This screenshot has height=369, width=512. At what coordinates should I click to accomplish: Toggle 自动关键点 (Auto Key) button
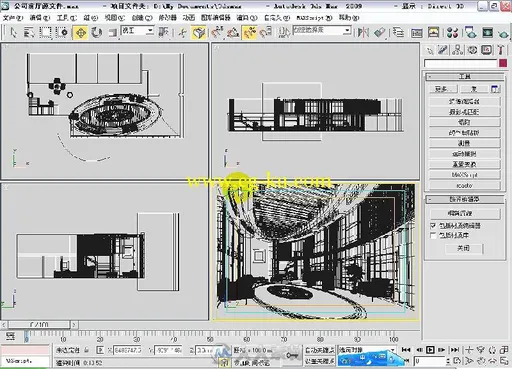320,350
